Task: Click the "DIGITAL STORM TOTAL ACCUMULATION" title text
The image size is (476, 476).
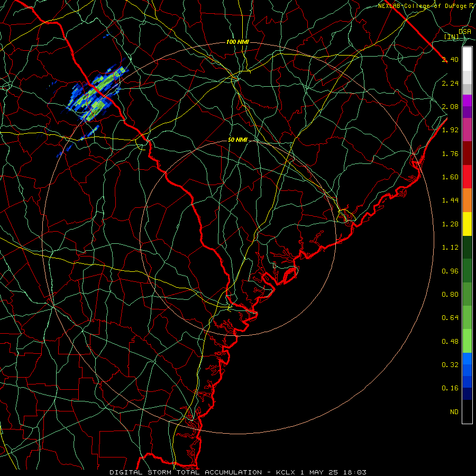Action: click(186, 472)
